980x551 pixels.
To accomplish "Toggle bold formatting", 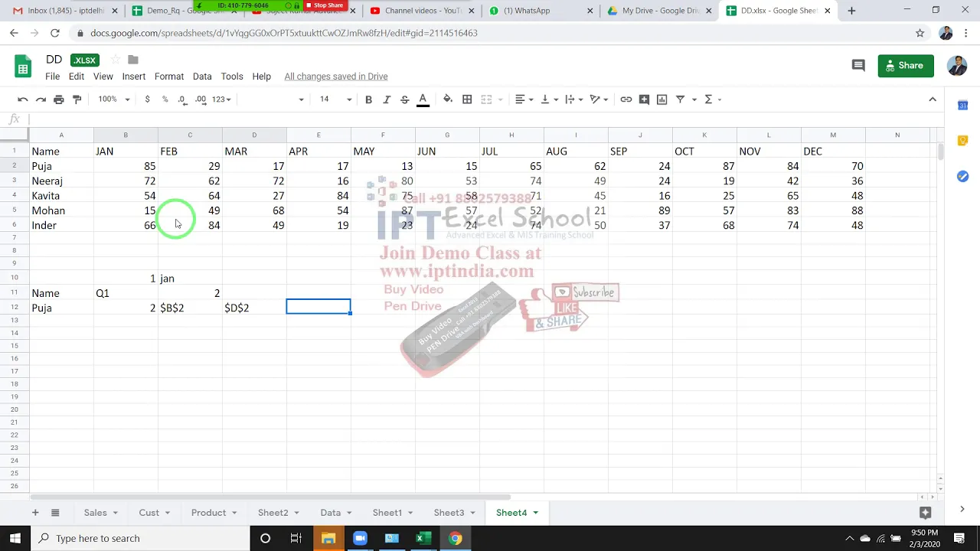I will (368, 99).
